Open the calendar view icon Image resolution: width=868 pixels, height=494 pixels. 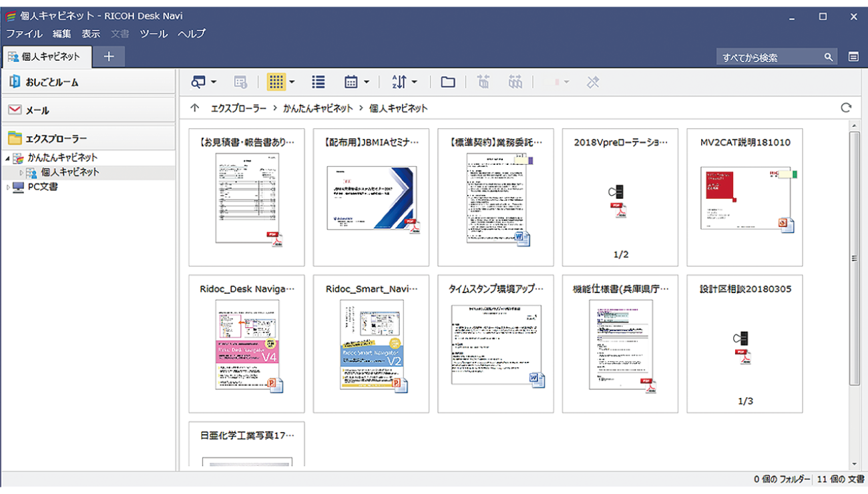(x=353, y=81)
